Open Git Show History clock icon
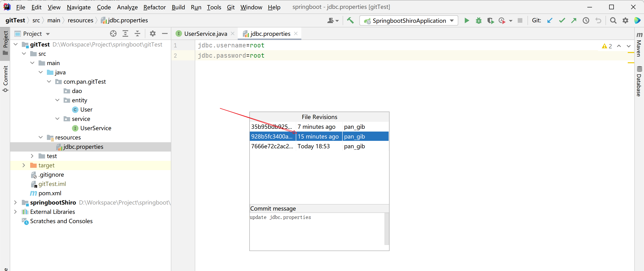Viewport: 644px width, 271px height. pyautogui.click(x=586, y=20)
